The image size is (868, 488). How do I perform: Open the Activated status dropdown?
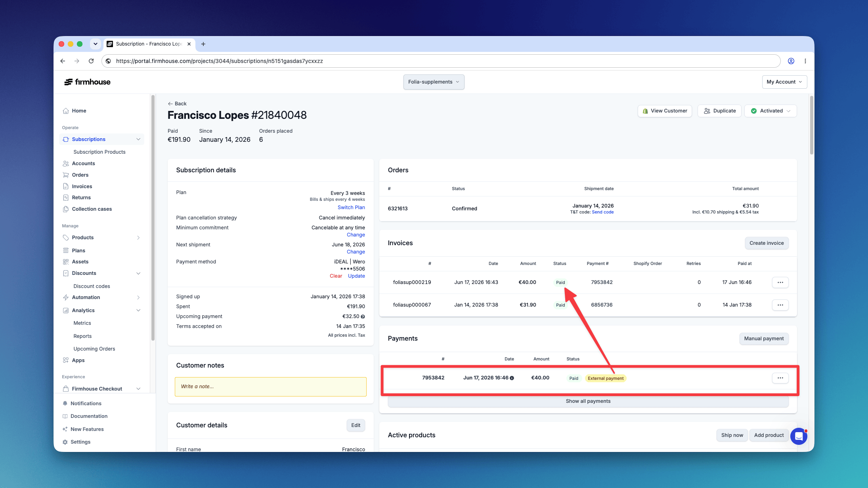(x=770, y=111)
